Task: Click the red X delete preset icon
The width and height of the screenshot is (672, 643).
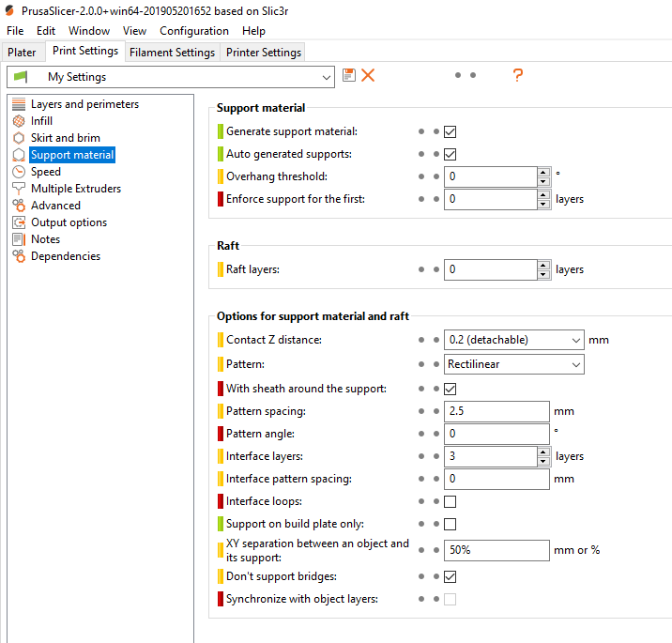Action: [x=368, y=75]
